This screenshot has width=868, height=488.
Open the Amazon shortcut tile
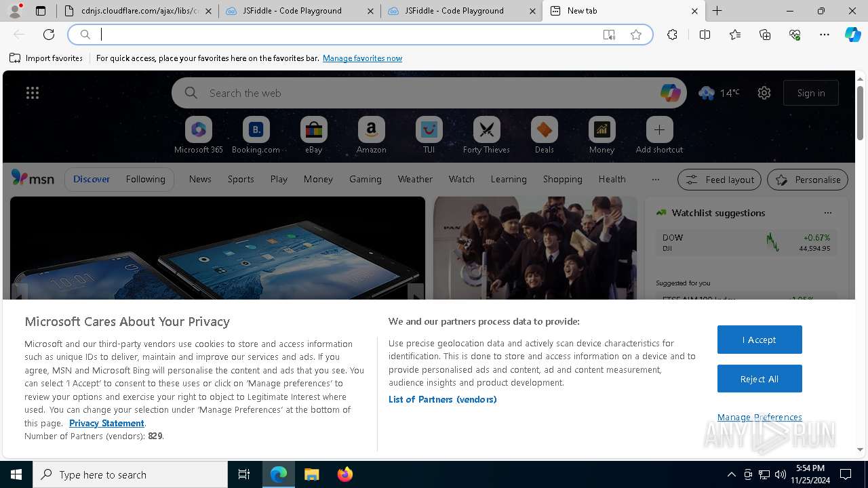pos(371,136)
